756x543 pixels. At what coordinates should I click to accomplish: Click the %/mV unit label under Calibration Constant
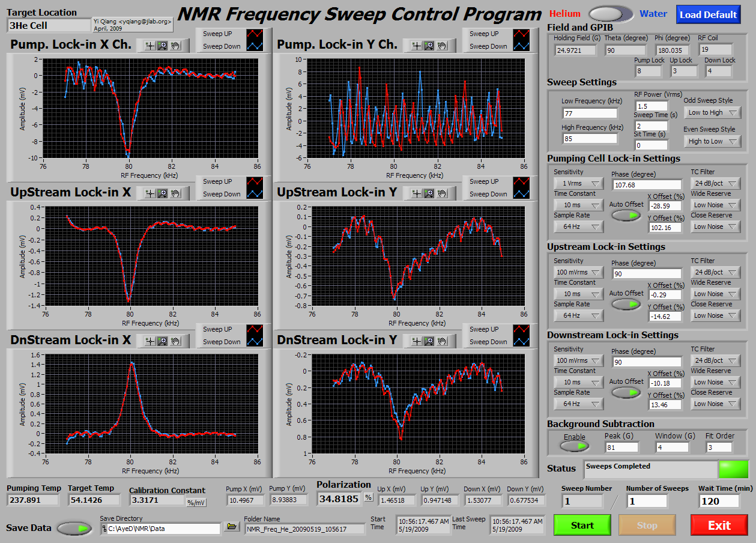tap(196, 502)
